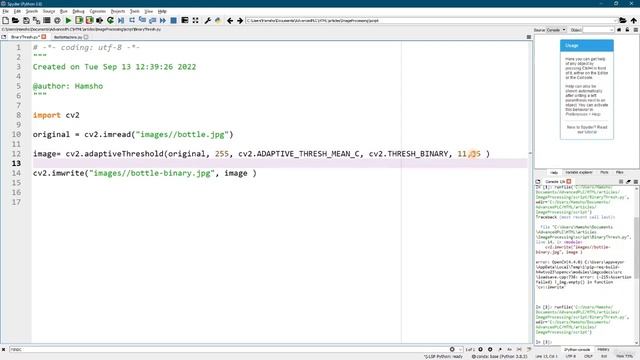Open the PYTHONPATH manager
Viewport: 640px width, 360px height.
(x=218, y=20)
